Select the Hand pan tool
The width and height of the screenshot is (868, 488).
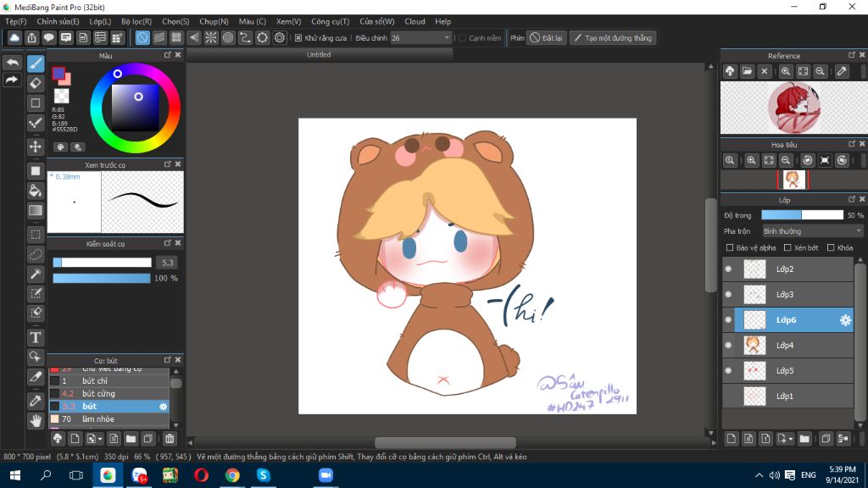[x=36, y=420]
